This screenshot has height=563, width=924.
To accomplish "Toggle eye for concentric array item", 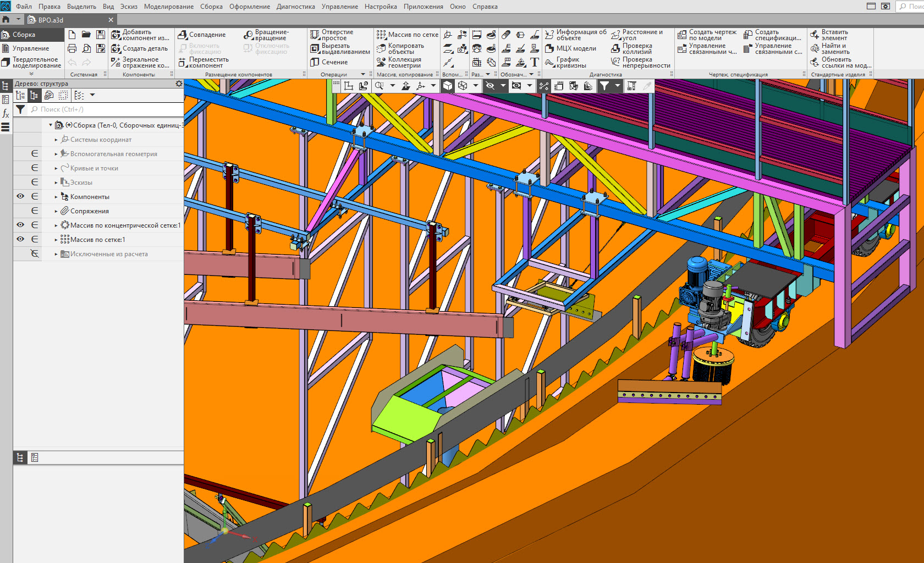I will (20, 225).
